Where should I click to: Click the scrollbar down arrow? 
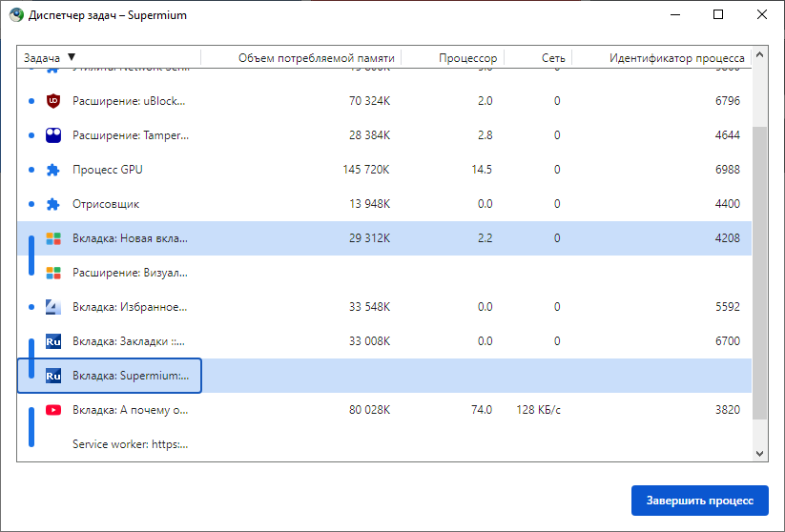point(759,454)
